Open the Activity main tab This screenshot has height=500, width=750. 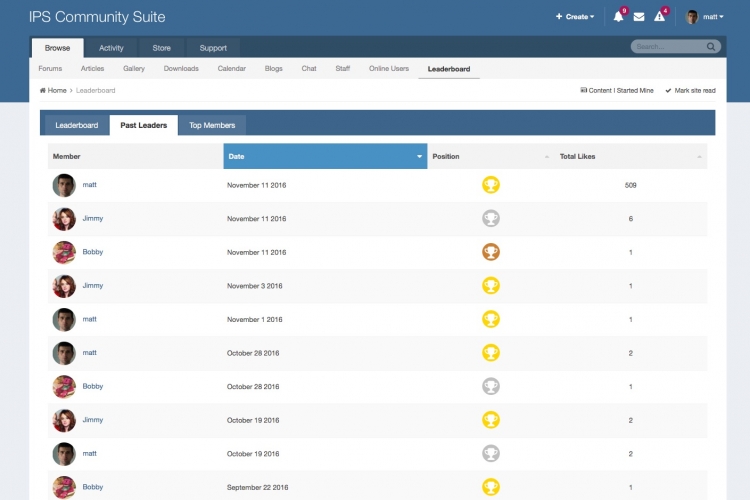(x=111, y=48)
